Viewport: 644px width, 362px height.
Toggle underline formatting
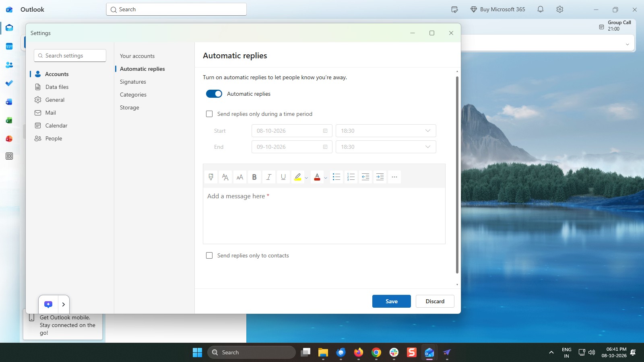coord(283,177)
